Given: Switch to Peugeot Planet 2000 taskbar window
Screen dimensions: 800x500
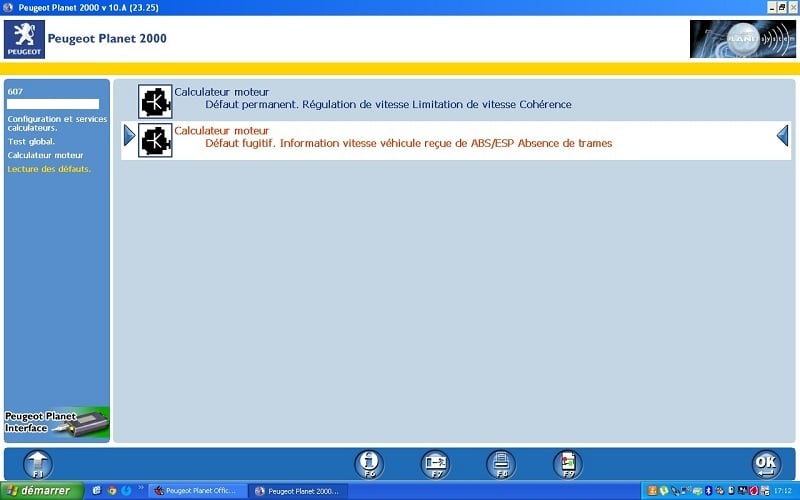Looking at the screenshot, I should 299,491.
